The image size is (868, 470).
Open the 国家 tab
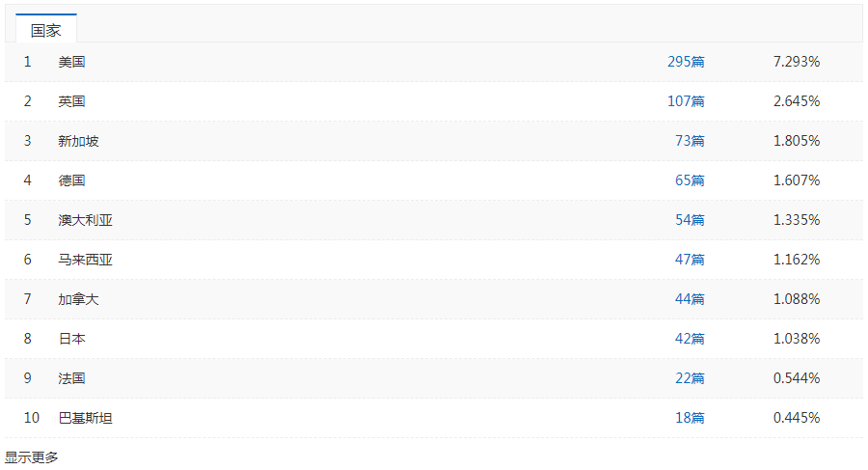click(46, 29)
